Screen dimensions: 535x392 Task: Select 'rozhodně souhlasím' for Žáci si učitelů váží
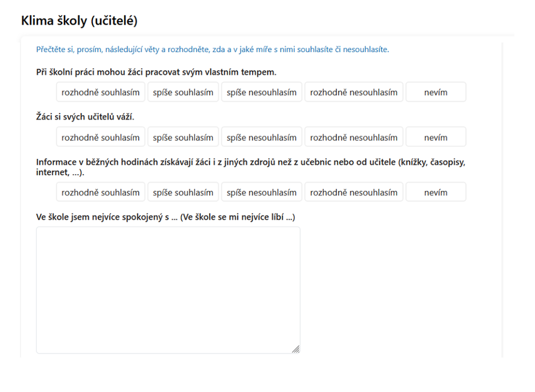(101, 137)
